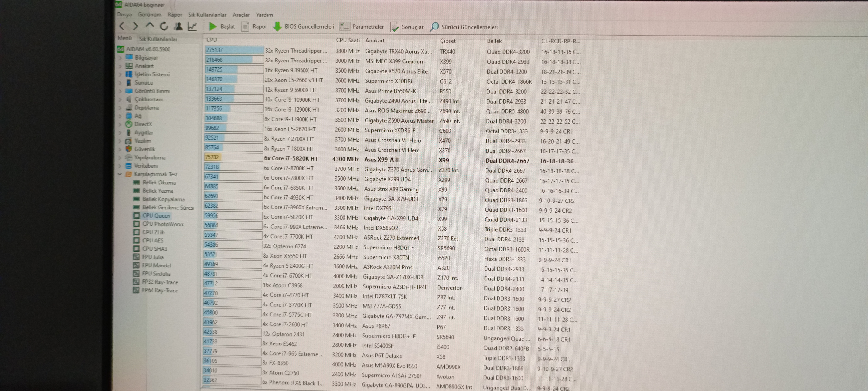The height and width of the screenshot is (391, 868).
Task: Expand the Çokluortam tree node
Action: tap(120, 99)
